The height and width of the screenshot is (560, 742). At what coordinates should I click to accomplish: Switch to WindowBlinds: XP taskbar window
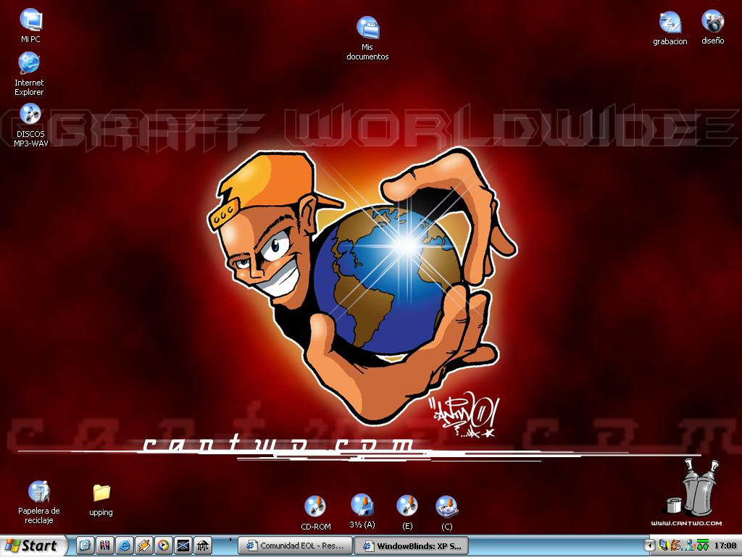point(413,546)
